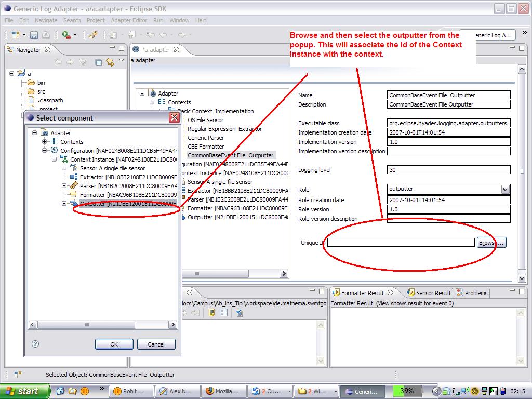Expand the Contexts node in dialog
Image resolution: width=532 pixels, height=399 pixels.
(45, 142)
